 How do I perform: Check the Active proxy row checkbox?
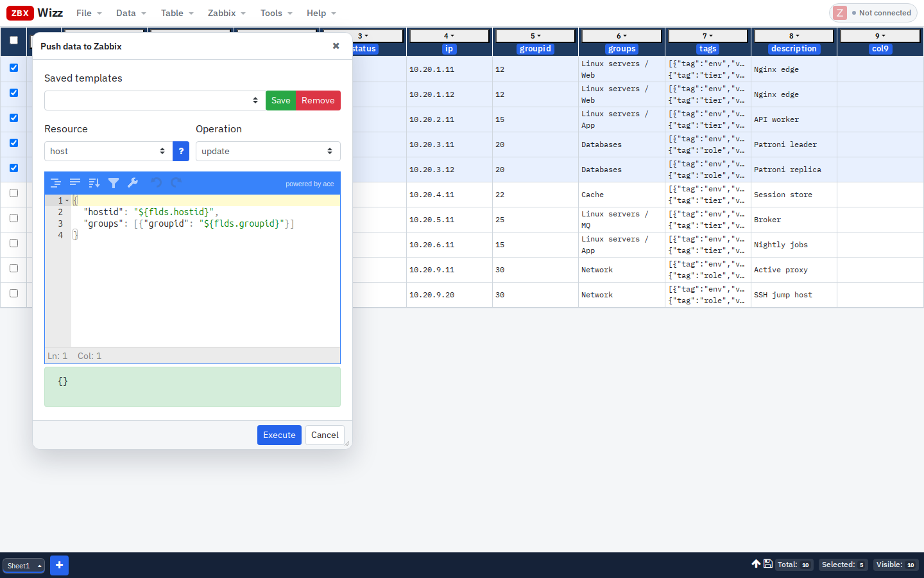coord(13,268)
